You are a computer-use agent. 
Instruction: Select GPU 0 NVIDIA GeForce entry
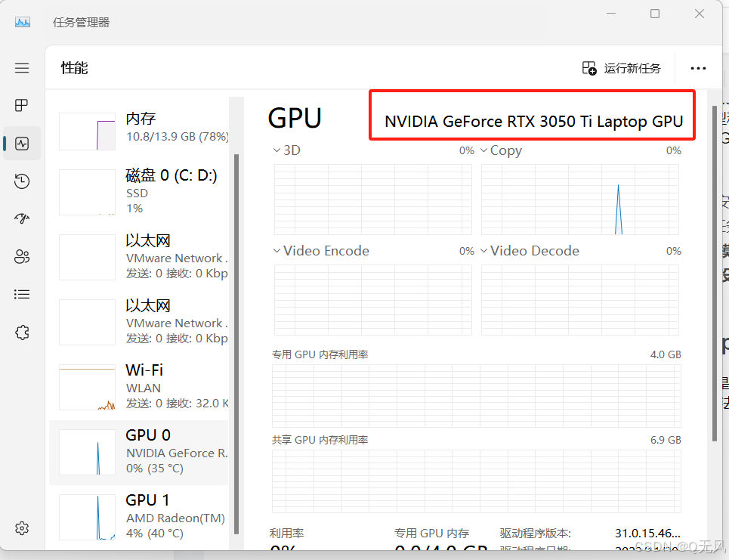(x=139, y=452)
